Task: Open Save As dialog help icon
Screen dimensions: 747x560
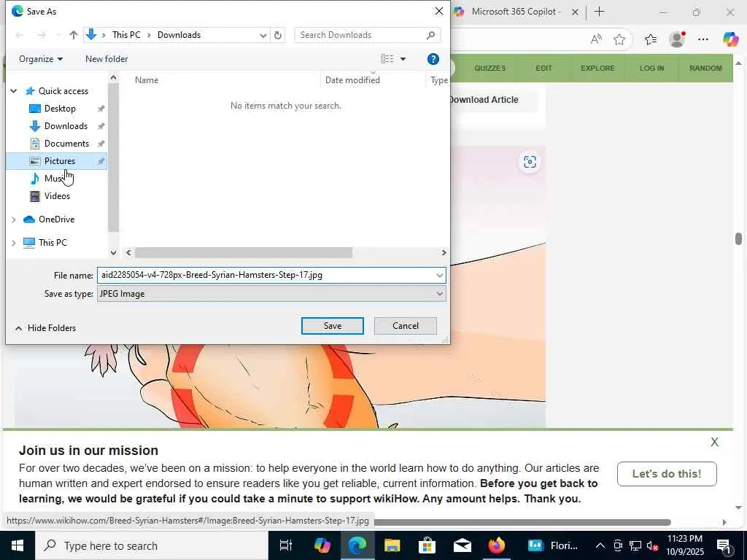Action: 433,59
